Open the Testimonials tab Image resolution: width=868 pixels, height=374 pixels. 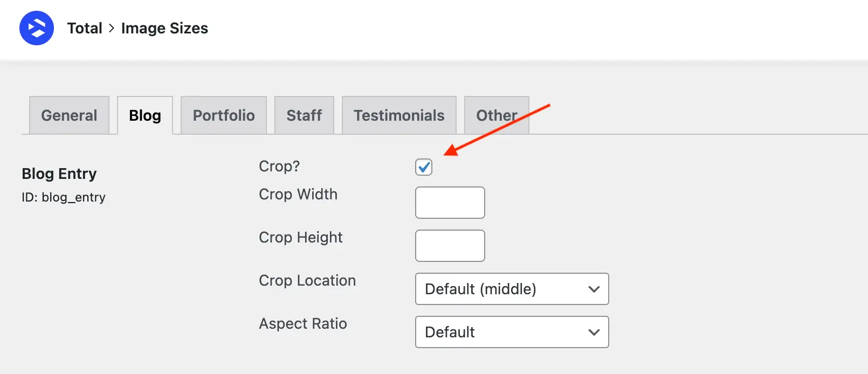(399, 115)
